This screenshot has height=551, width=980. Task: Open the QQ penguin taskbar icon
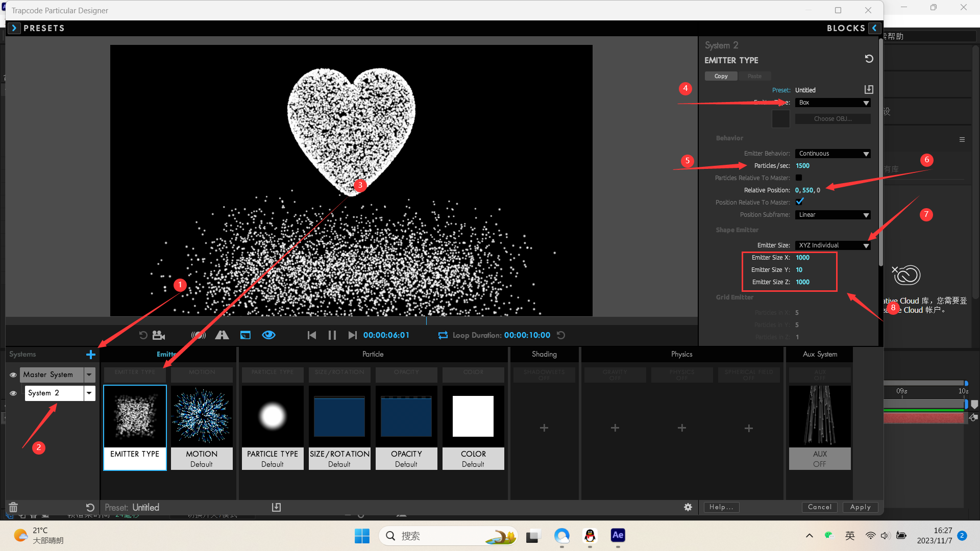coord(590,536)
